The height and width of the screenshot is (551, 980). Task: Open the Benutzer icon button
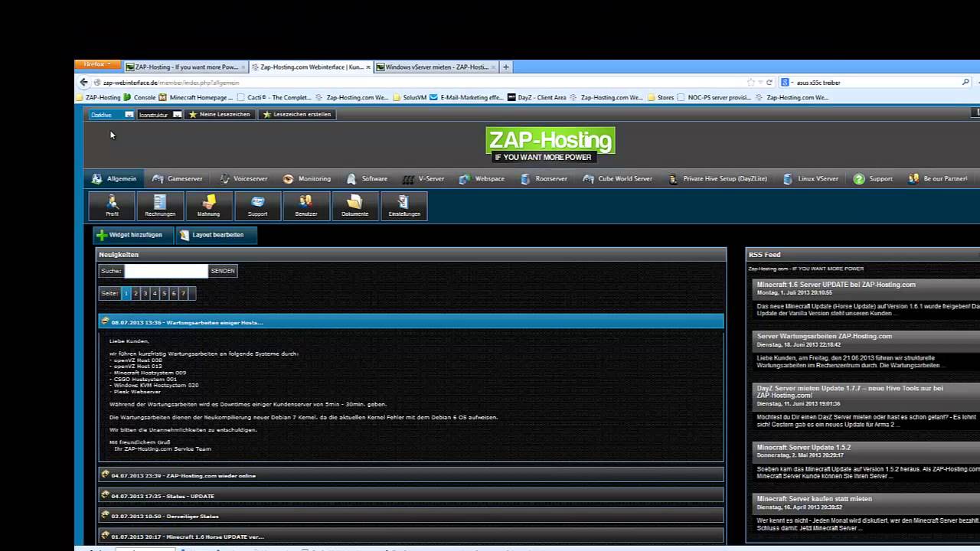(x=306, y=206)
